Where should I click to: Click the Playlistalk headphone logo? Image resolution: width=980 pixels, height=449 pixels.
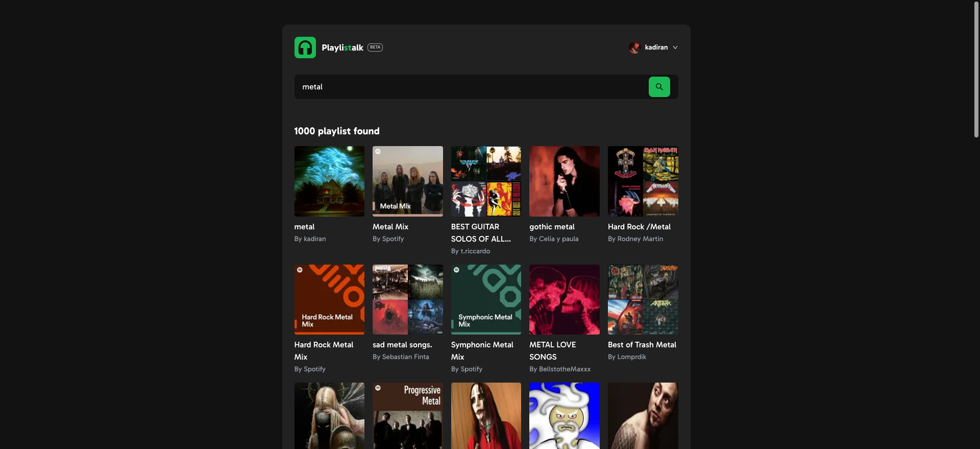pos(305,48)
